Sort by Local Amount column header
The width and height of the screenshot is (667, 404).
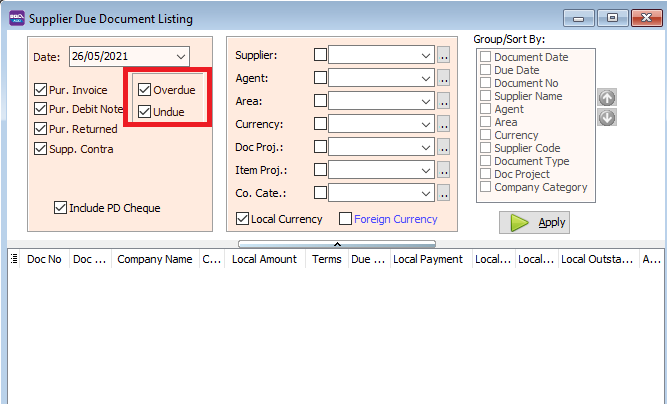coord(264,259)
